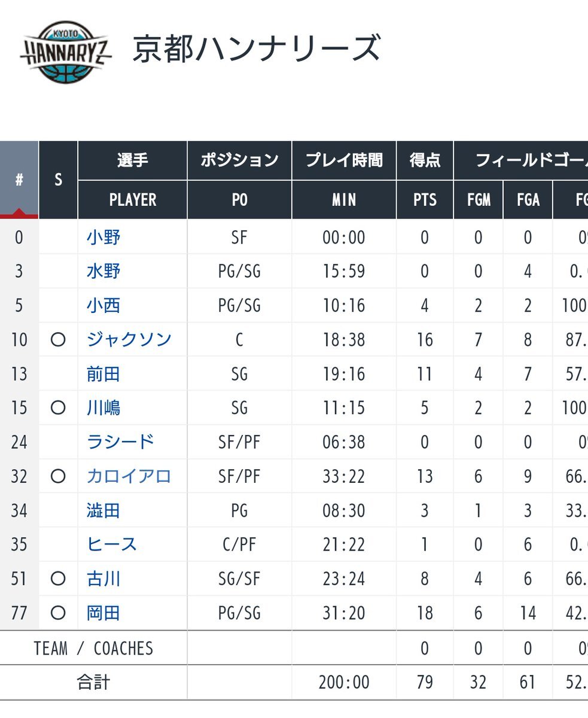Open player 水野 profile link
588x718 pixels.
(x=103, y=272)
